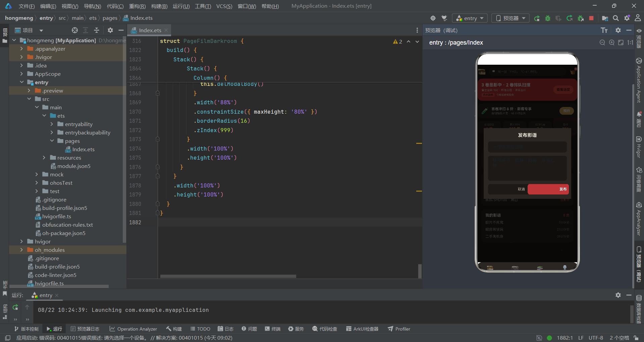The width and height of the screenshot is (644, 342).
Task: Expand the ohosTest folder
Action: [37, 183]
